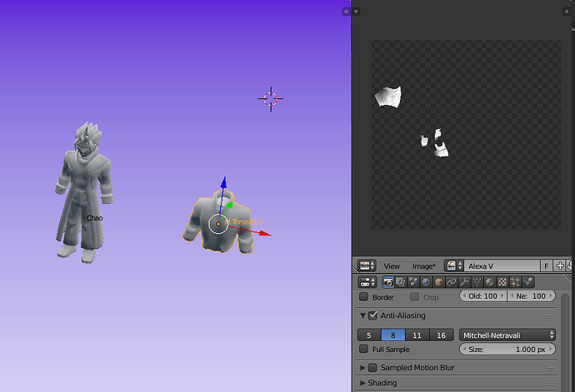Open the Physics properties tab
575x392 pixels.
tap(527, 282)
